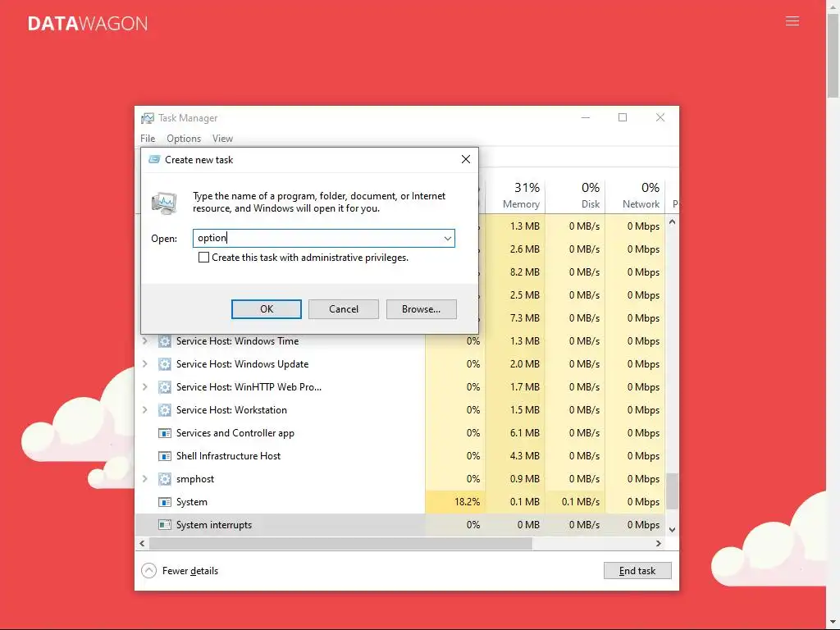Maximize the Task Manager window
Image resolution: width=840 pixels, height=630 pixels.
click(x=623, y=118)
